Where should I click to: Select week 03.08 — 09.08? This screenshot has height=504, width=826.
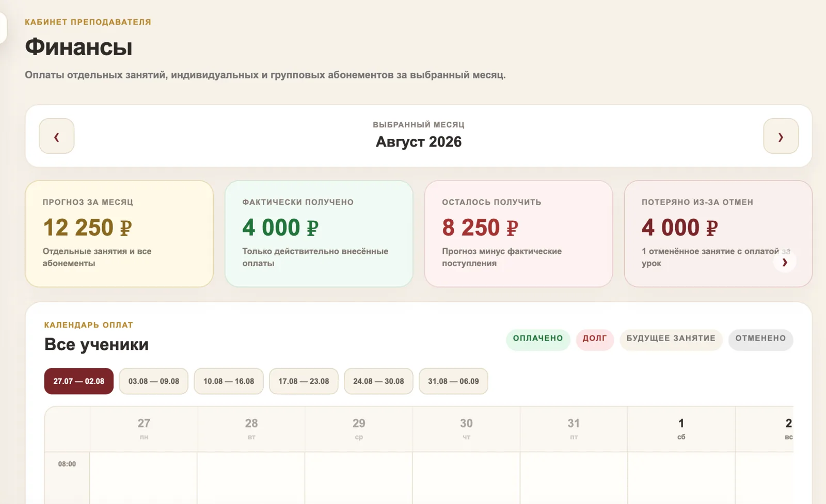point(154,381)
